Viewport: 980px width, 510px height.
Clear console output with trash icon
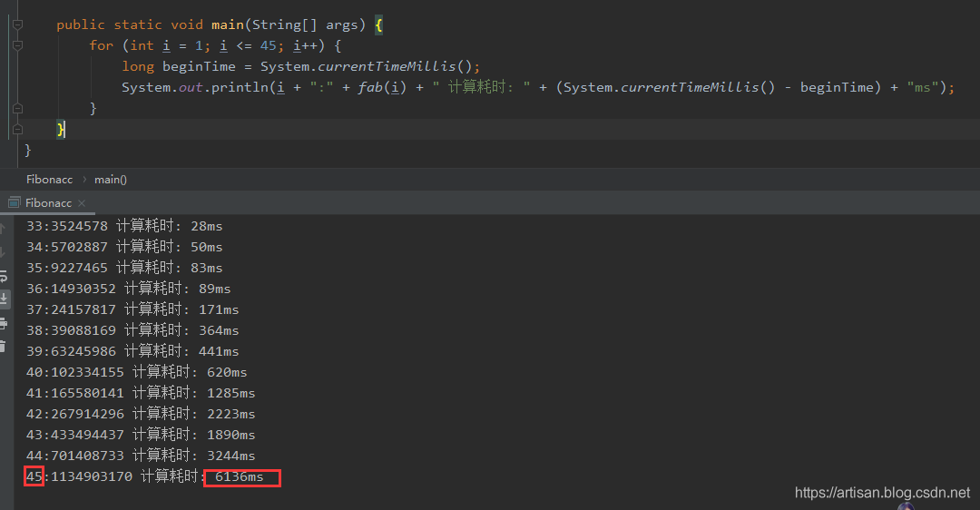(4, 346)
